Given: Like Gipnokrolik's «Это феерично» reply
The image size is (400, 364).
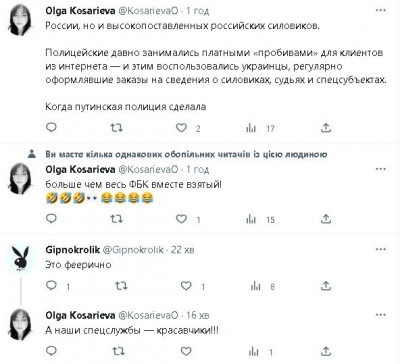Looking at the screenshot, I should [186, 286].
